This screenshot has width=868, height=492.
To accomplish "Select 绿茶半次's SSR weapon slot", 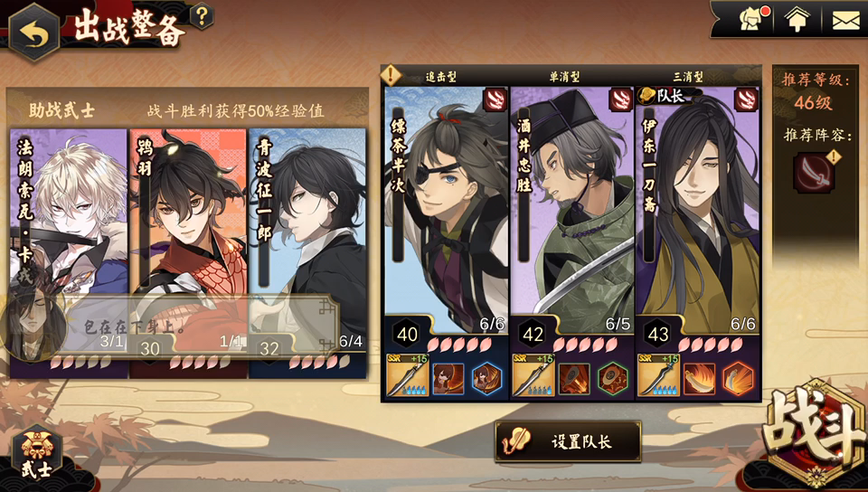I will click(408, 375).
